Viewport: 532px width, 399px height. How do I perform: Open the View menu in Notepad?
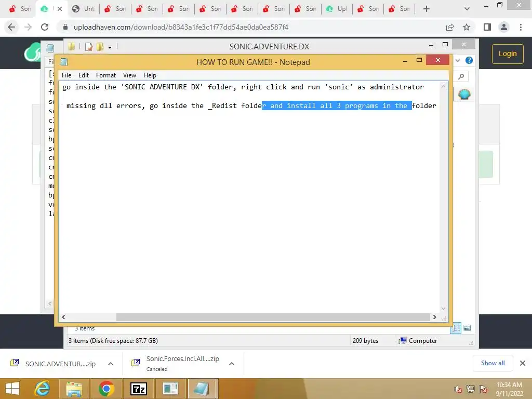coord(129,75)
